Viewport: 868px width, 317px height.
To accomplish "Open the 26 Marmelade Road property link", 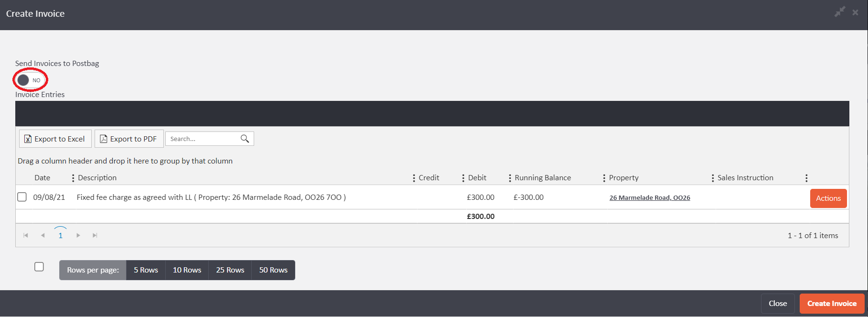I will click(650, 197).
